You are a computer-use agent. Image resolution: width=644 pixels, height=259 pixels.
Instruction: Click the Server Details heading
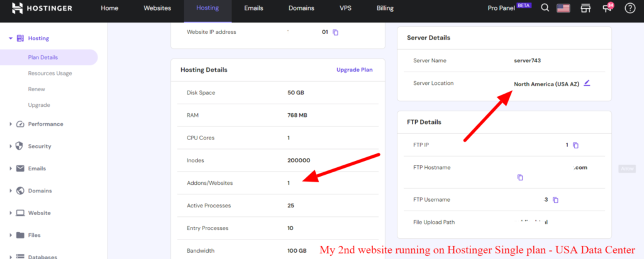[x=428, y=38]
